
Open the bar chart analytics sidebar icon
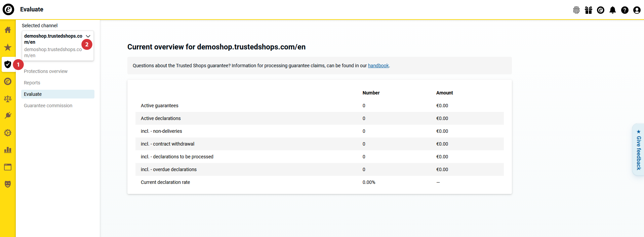click(8, 150)
